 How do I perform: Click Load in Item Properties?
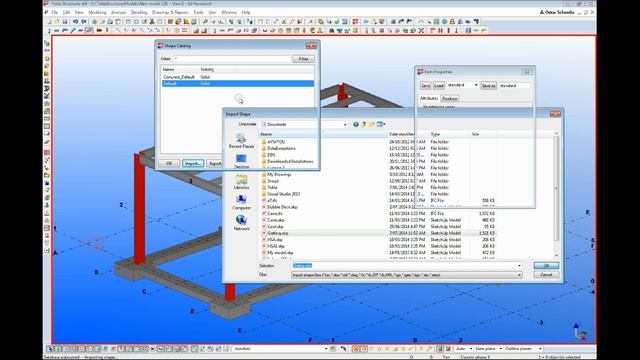tap(438, 86)
